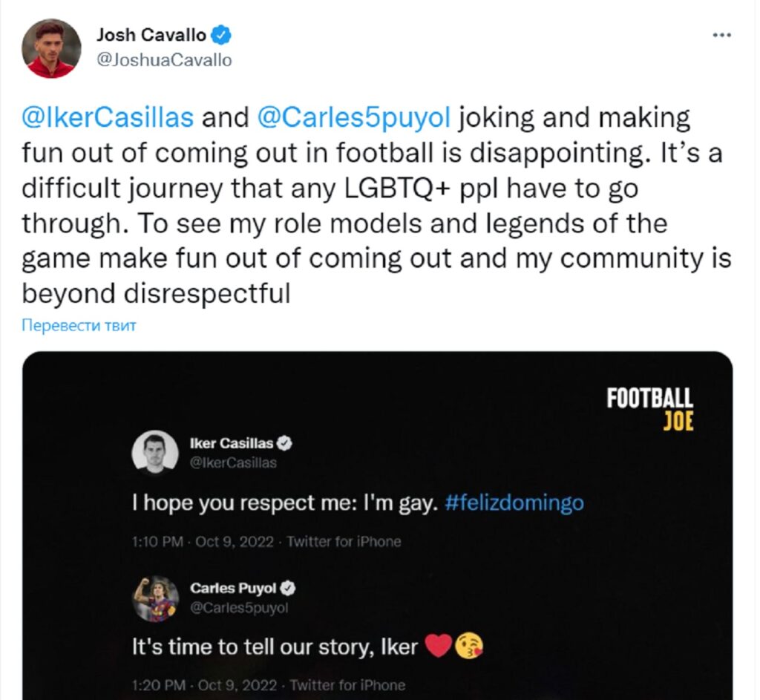Viewport: 760px width, 700px height.
Task: Click the #felizdomingo hashtag
Action: coord(514,503)
